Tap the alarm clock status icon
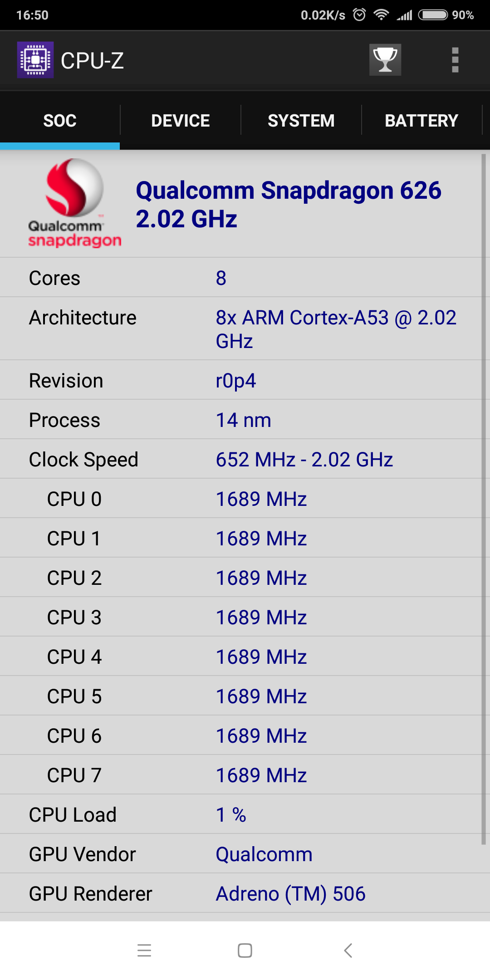This screenshot has width=490, height=980. (x=359, y=15)
